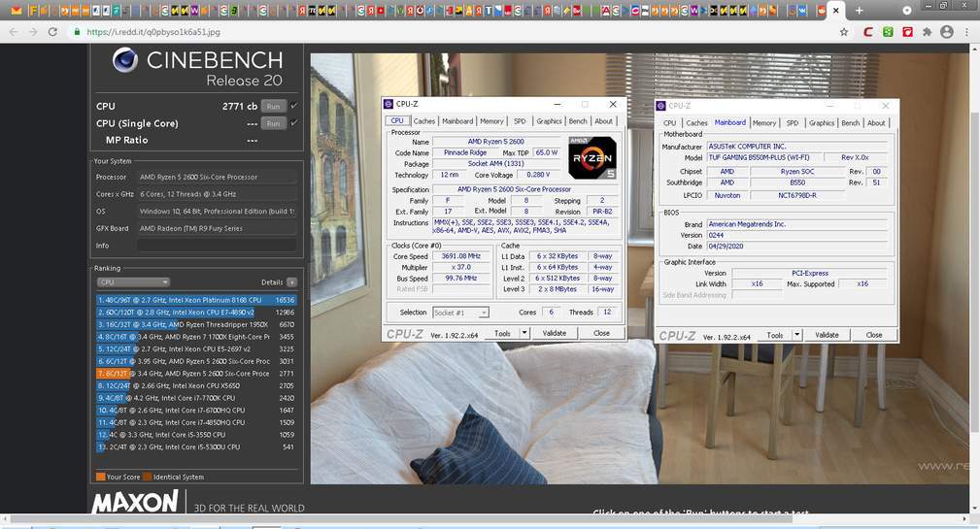
Task: Open the browser three-dot menu
Action: coord(967,32)
